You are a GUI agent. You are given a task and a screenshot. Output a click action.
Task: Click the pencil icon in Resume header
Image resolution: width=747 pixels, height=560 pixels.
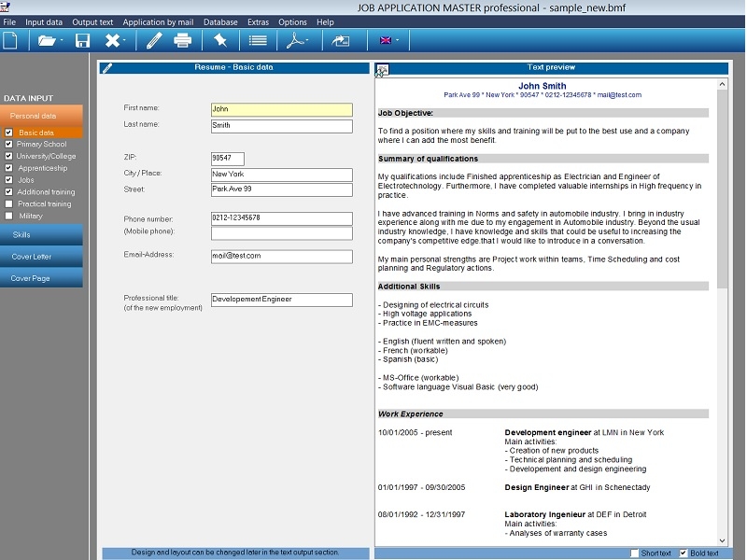point(107,68)
